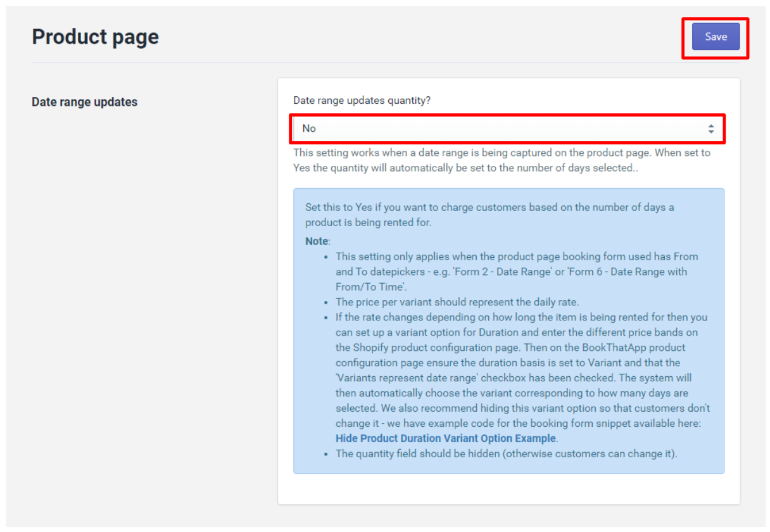This screenshot has height=532, width=770.
Task: Click the Save button
Action: (x=716, y=37)
